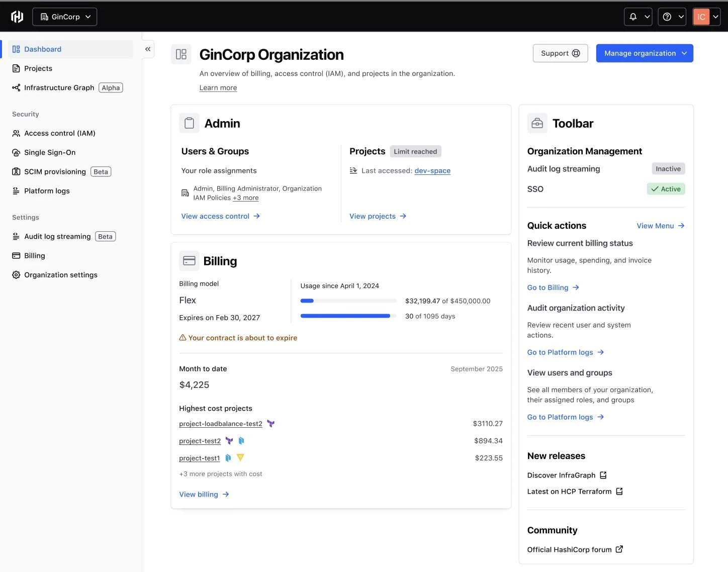Image resolution: width=728 pixels, height=572 pixels.
Task: Click the contract expiry warning triangle icon
Action: pyautogui.click(x=183, y=338)
